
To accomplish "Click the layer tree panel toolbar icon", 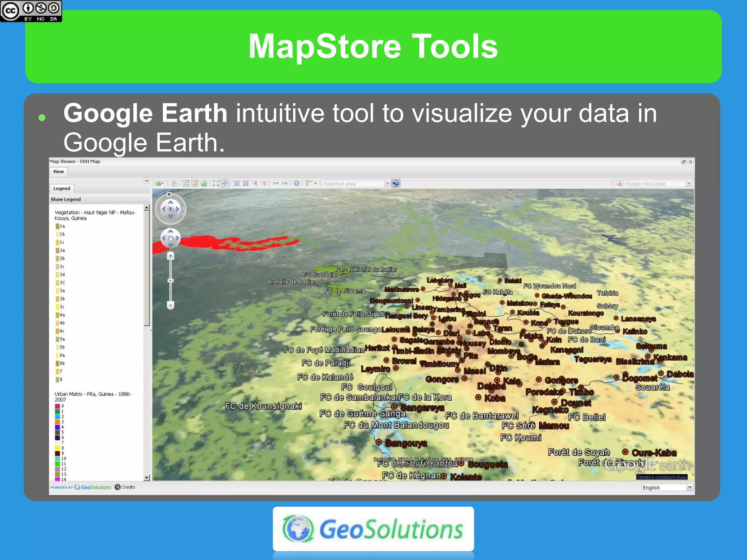I will 186,183.
